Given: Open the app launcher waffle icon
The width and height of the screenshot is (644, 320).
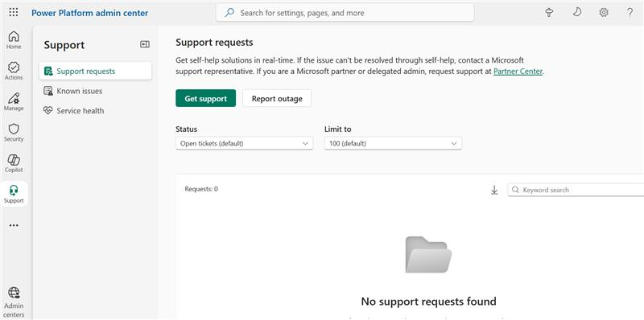Looking at the screenshot, I should click(x=14, y=13).
